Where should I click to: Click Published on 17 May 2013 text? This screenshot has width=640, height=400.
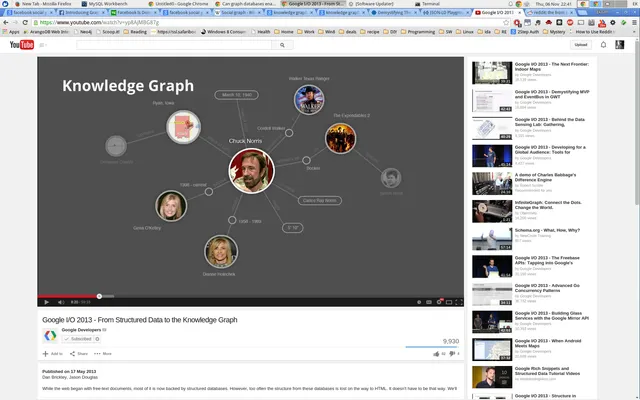pos(69,371)
